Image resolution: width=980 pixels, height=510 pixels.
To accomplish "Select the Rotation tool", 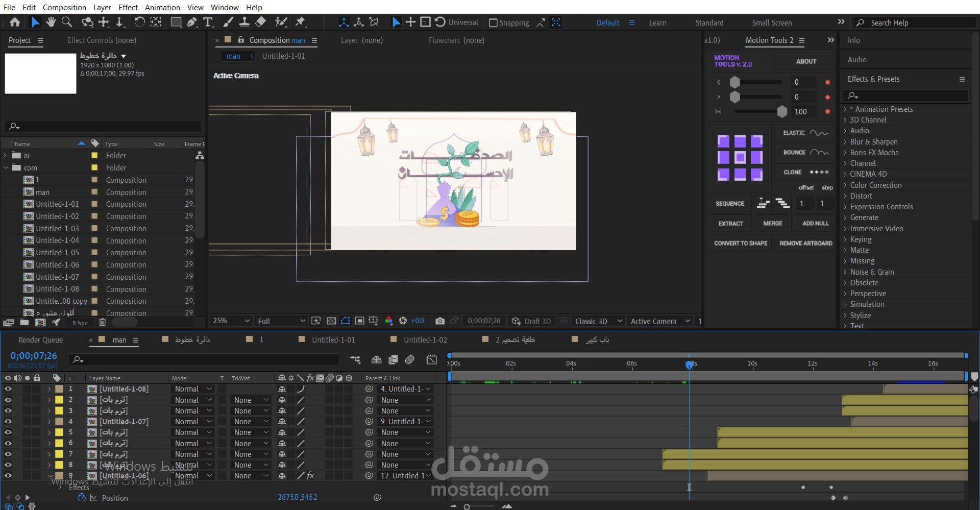I will click(139, 22).
